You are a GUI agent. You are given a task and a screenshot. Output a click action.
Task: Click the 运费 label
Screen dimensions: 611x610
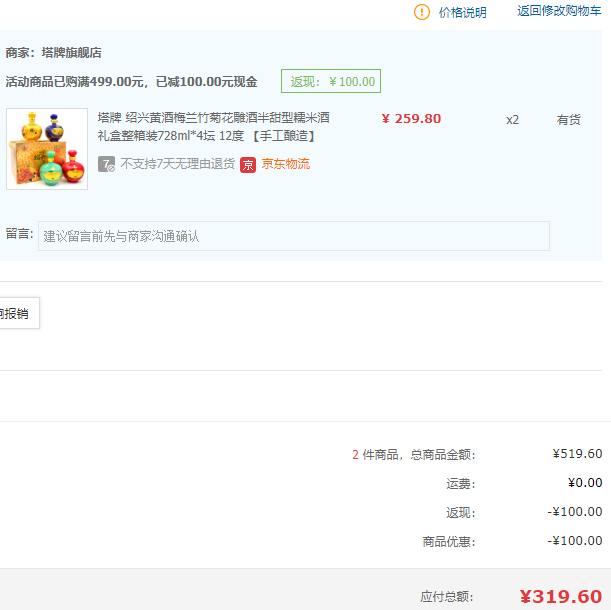point(461,484)
